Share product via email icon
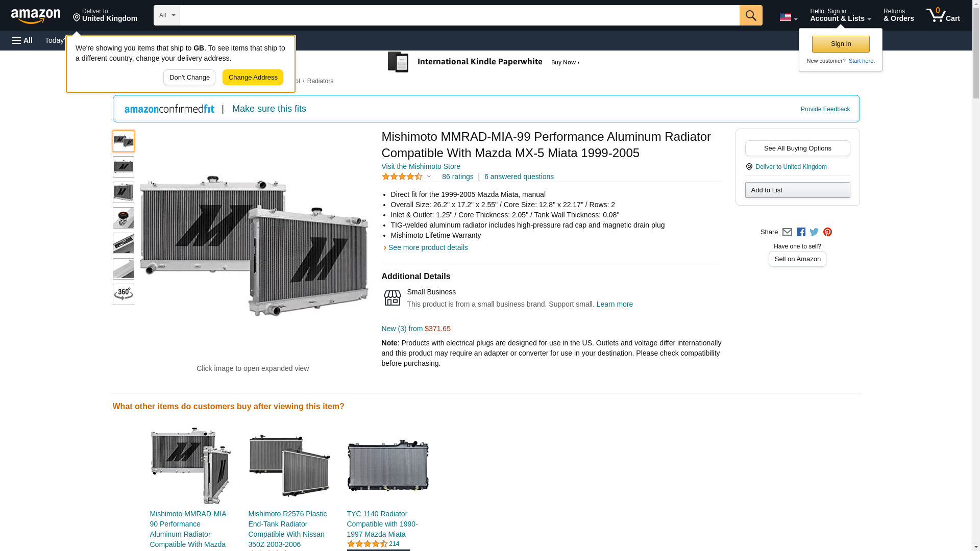This screenshot has height=551, width=980. coord(787,232)
